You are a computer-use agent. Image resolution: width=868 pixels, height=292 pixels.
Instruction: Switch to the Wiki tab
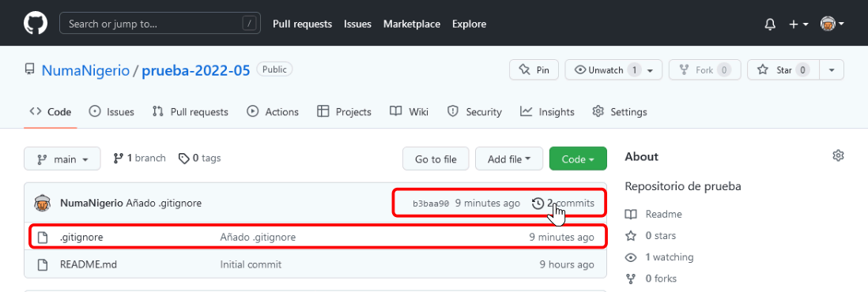pos(409,112)
